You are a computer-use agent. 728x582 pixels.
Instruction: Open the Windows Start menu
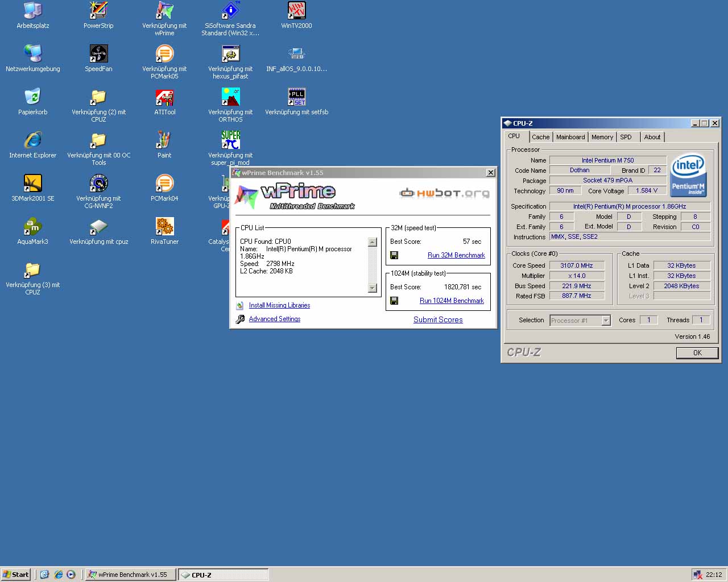15,575
